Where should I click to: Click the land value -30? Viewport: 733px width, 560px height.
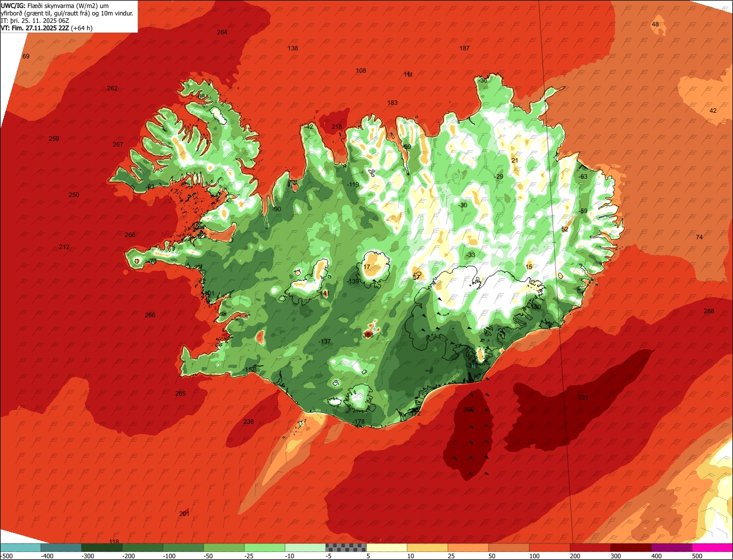point(463,205)
